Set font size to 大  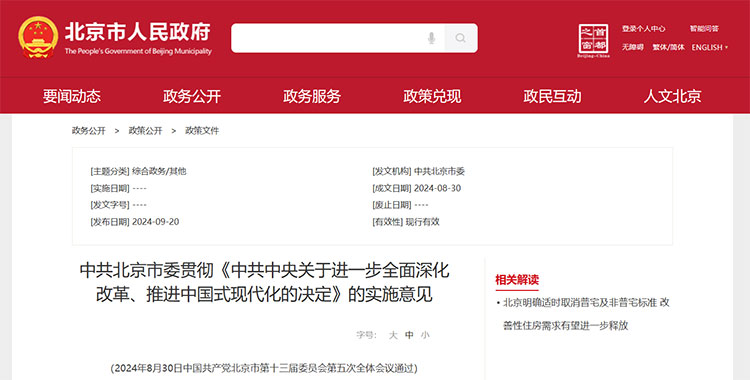393,335
